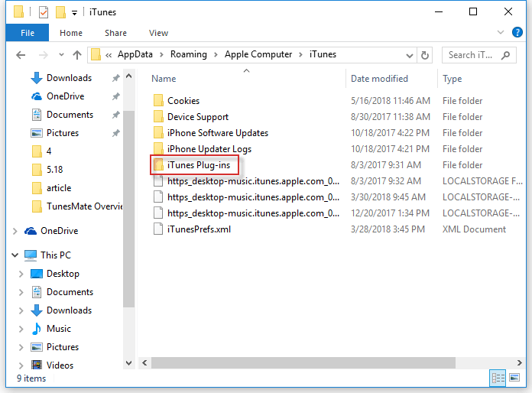
Task: Select Roaming in the address breadcrumb
Action: click(189, 54)
